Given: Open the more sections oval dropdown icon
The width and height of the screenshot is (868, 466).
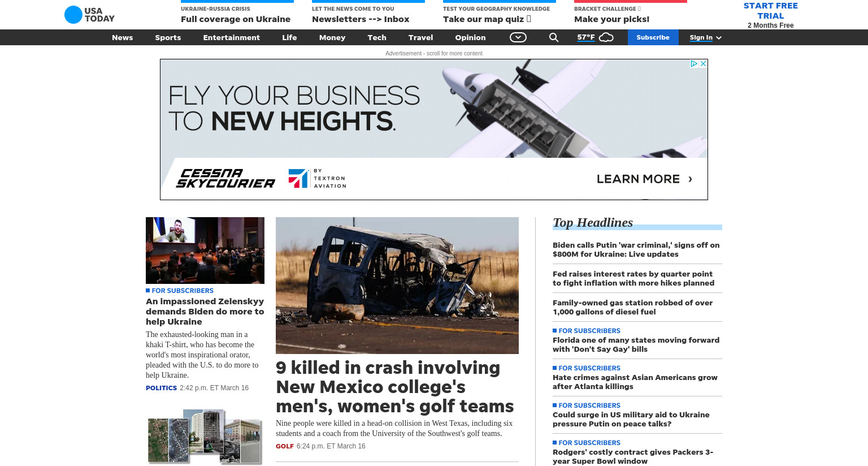Looking at the screenshot, I should [518, 37].
